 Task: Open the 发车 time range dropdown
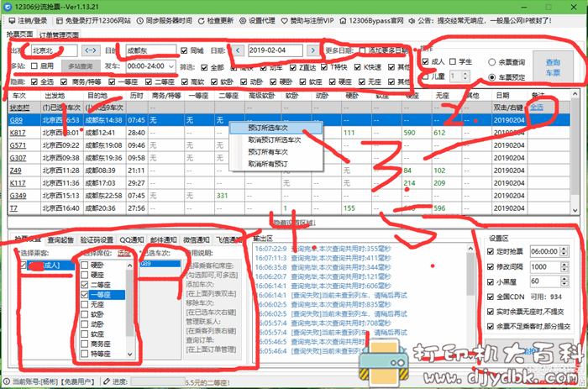(x=171, y=66)
